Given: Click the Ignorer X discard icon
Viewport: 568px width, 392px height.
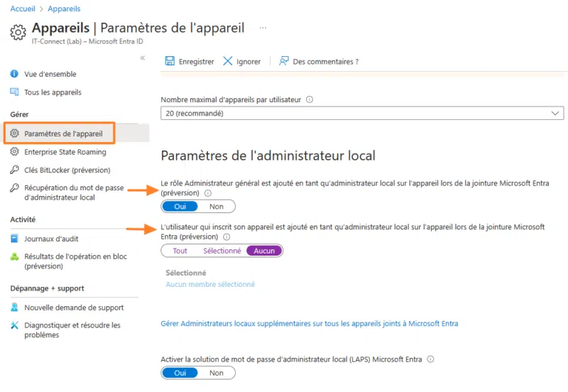Looking at the screenshot, I should pos(228,62).
